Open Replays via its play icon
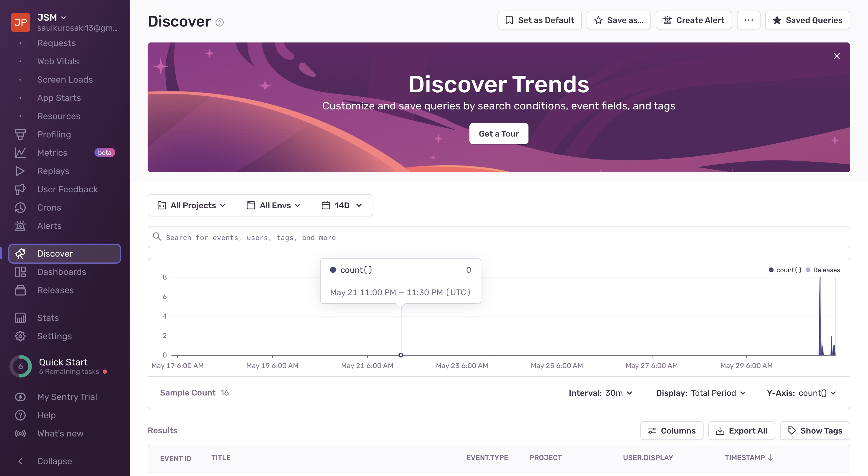The width and height of the screenshot is (868, 476). [20, 171]
